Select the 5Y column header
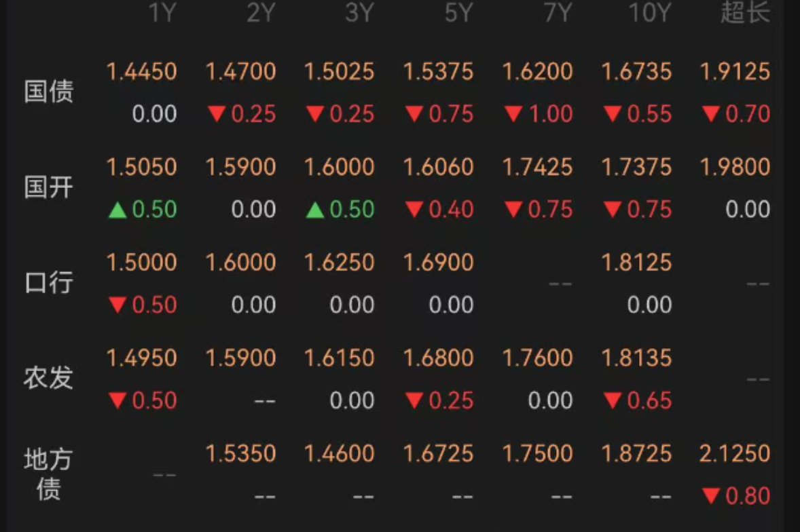 tap(458, 12)
